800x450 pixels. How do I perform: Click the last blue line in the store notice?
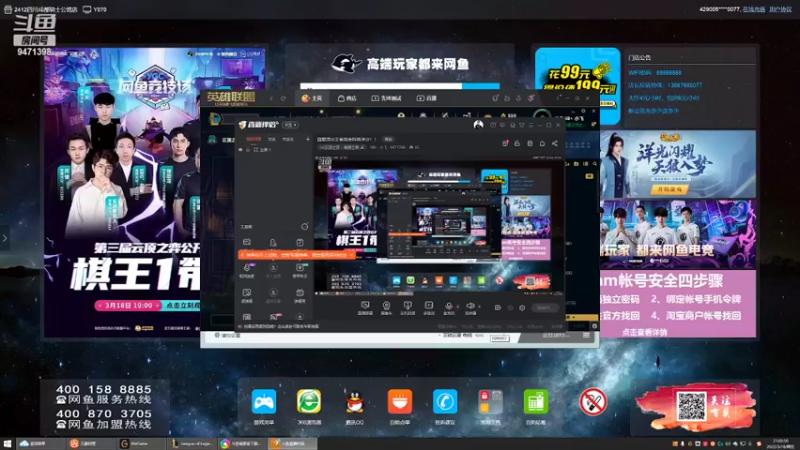click(654, 110)
